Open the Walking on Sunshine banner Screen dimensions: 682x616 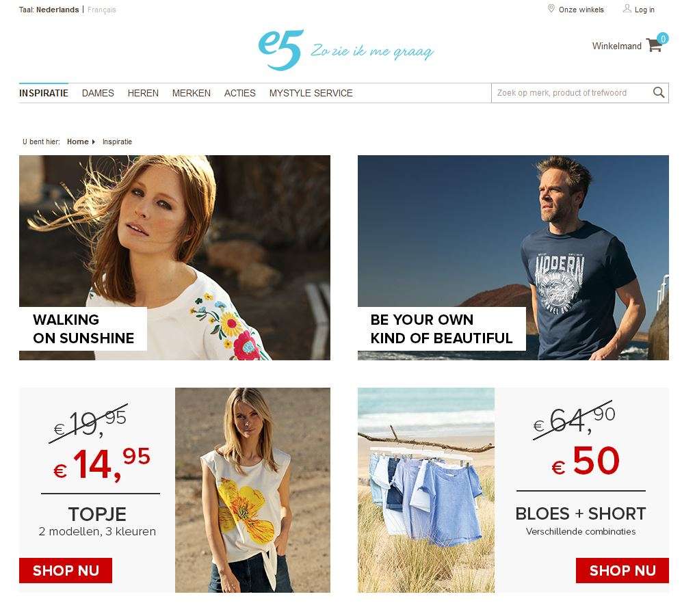pos(174,257)
